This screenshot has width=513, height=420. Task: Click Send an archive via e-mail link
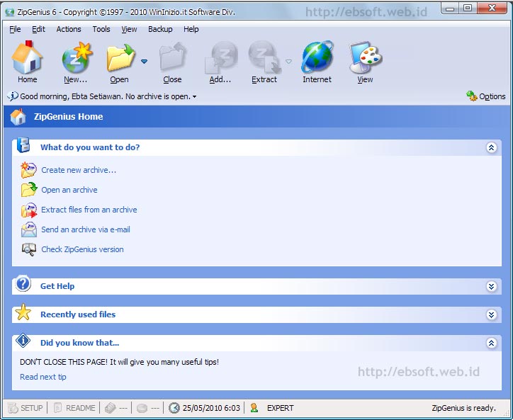click(86, 229)
